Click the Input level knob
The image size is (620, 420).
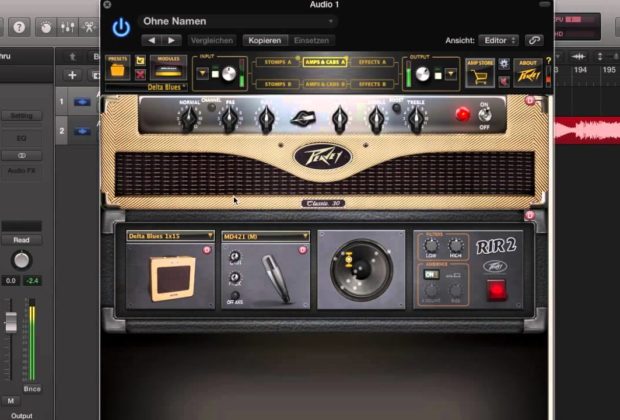pos(229,74)
